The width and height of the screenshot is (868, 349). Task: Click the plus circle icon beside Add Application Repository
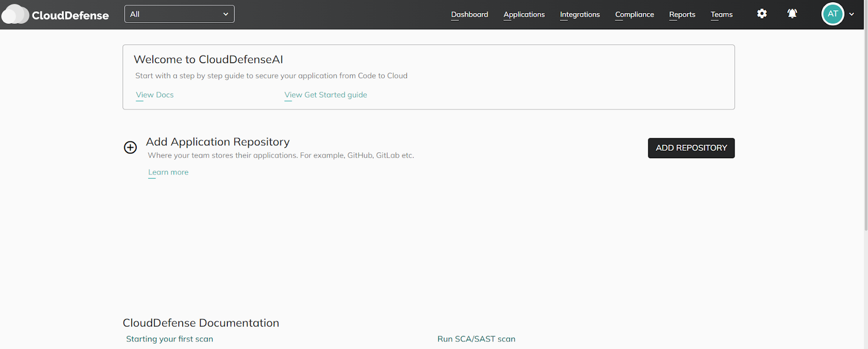point(130,147)
